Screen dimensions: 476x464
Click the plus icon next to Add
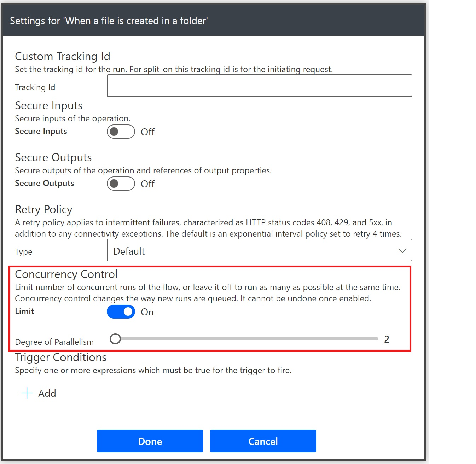tap(26, 393)
